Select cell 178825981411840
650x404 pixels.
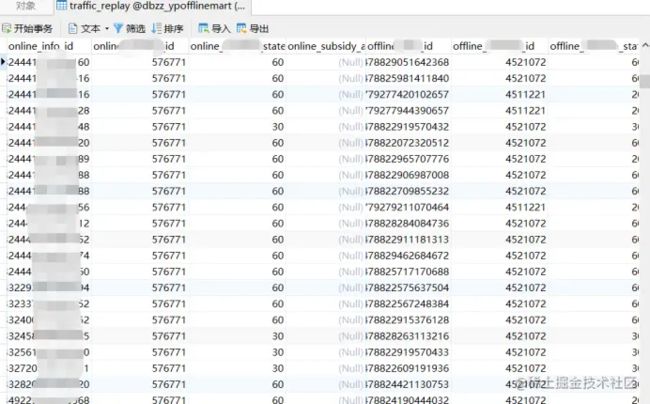click(x=407, y=78)
